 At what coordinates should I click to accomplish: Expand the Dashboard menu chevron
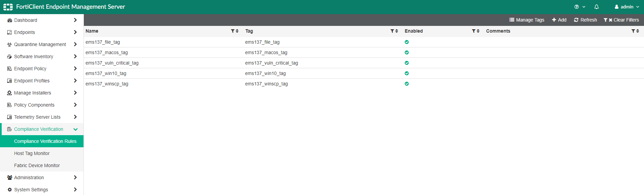[x=75, y=20]
